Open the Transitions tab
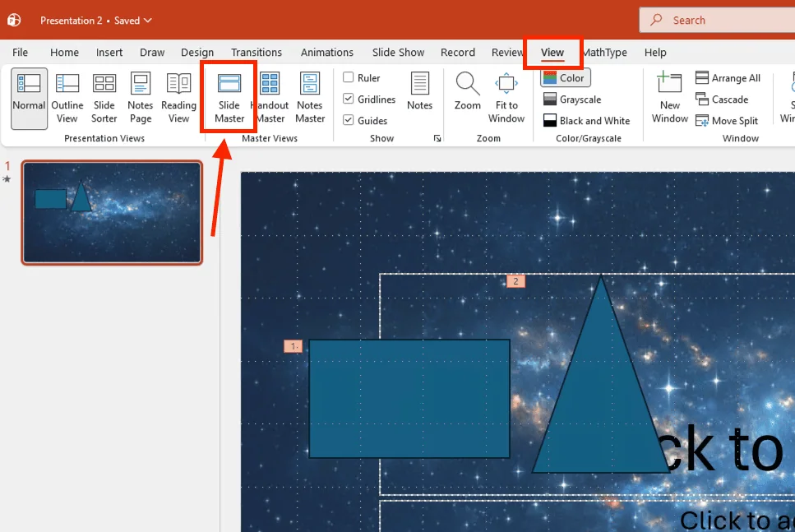Viewport: 795px width, 532px height. pos(256,53)
